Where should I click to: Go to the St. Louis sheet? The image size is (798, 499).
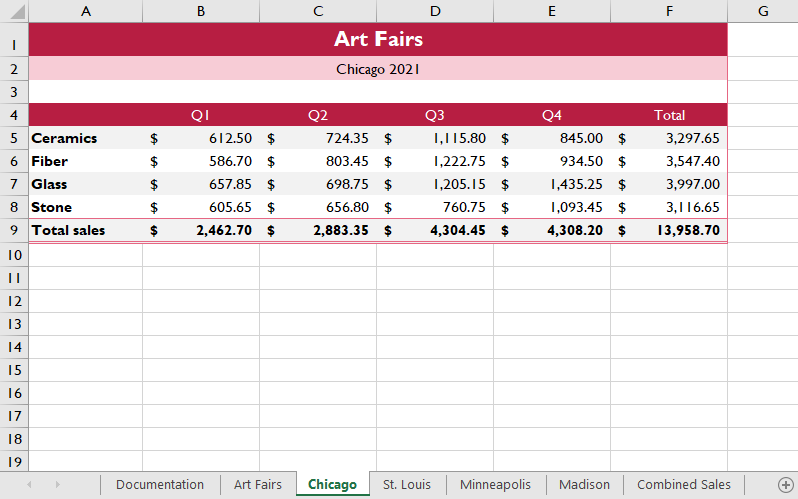407,484
